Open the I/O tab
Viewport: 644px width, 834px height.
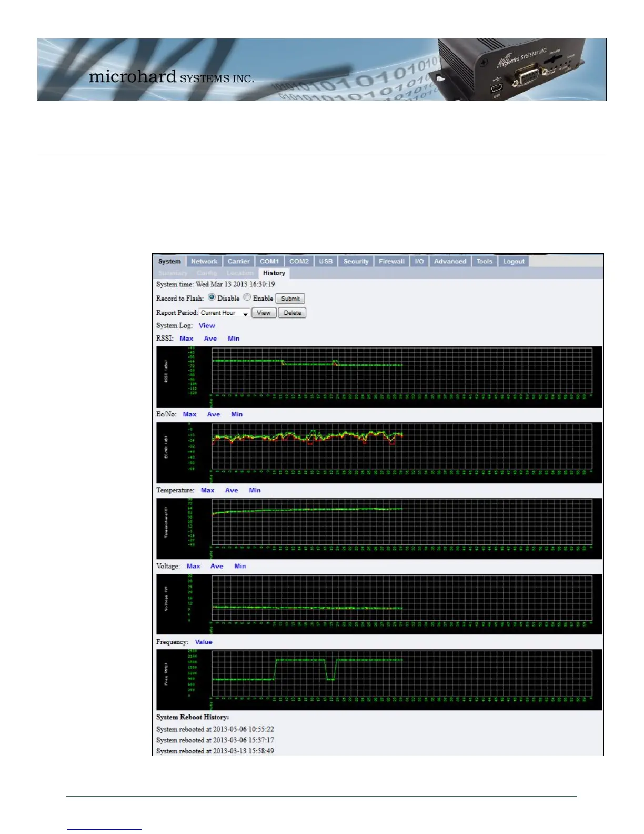(x=419, y=261)
